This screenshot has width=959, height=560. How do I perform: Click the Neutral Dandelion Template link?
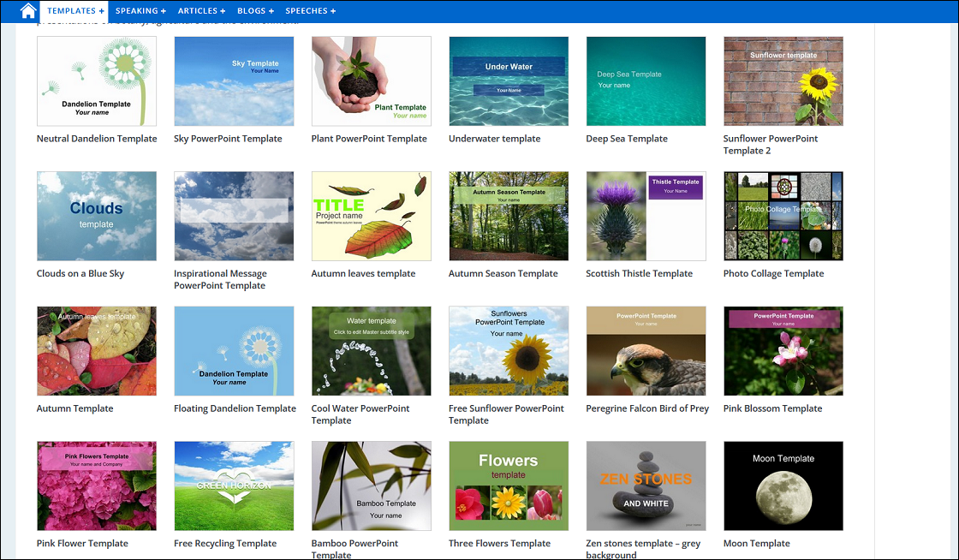97,139
